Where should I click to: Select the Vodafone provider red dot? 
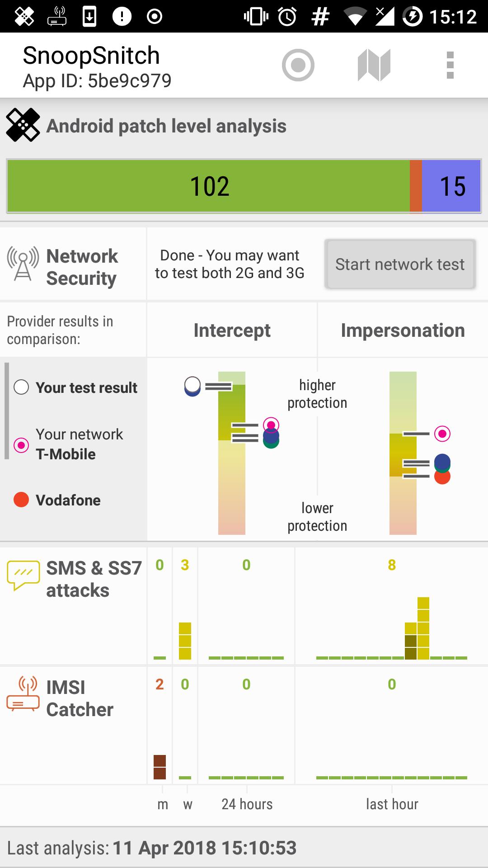[x=21, y=500]
